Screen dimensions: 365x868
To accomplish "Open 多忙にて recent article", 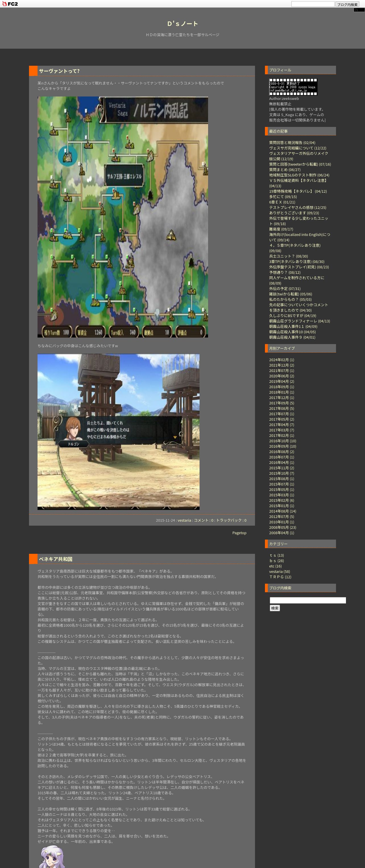I will click(x=283, y=196).
